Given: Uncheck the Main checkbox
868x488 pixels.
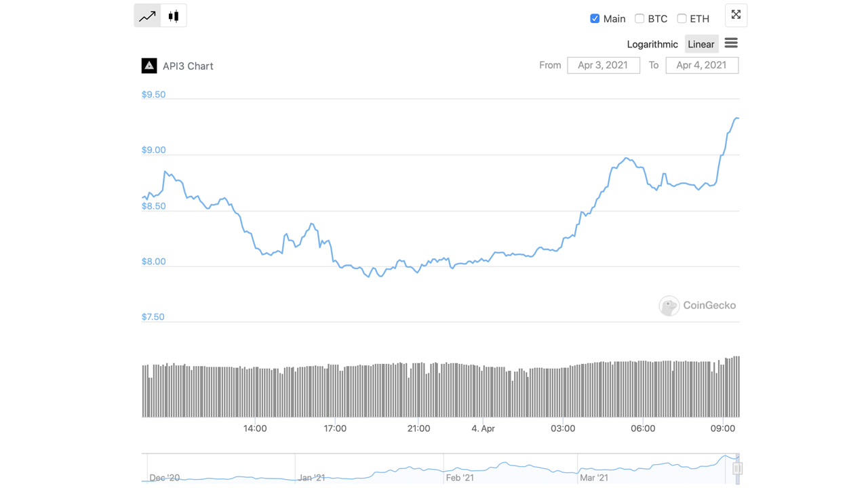Looking at the screenshot, I should [x=595, y=18].
